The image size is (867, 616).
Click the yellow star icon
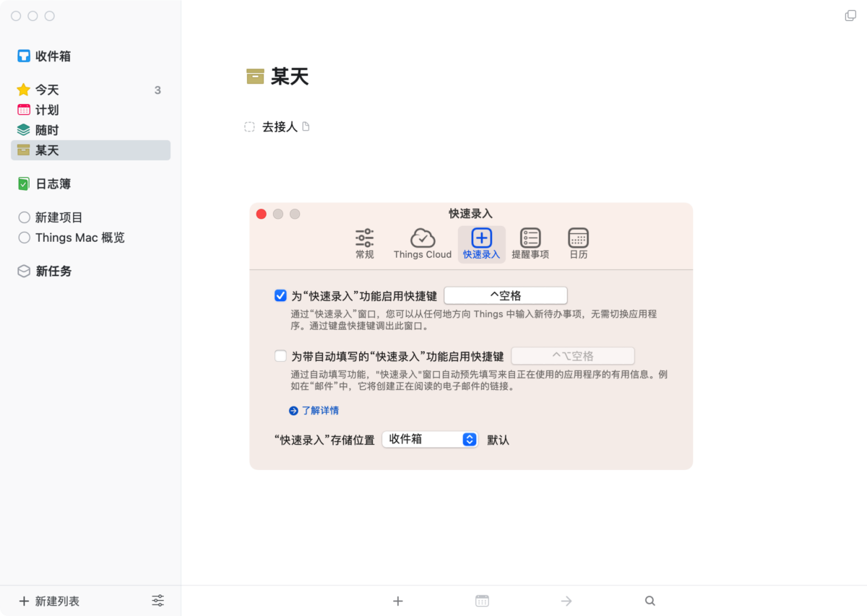coord(24,90)
